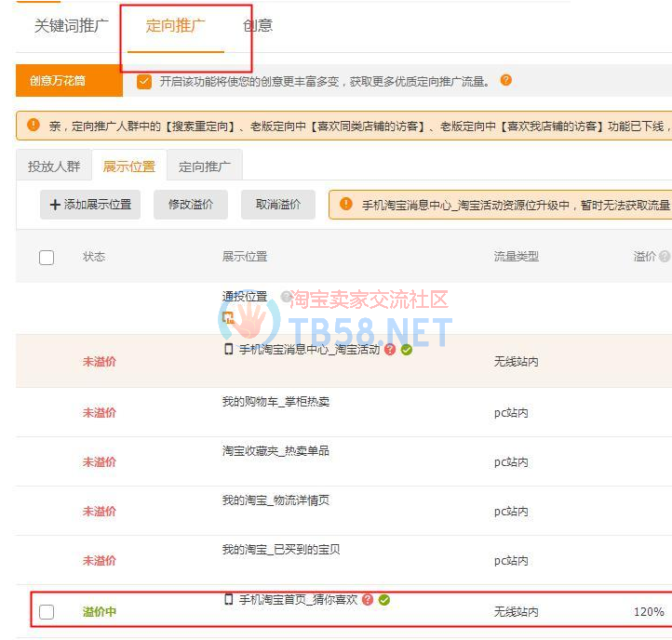672x640 pixels.
Task: Click green checkmark icon beside 手机淘宝首页_猜你喜欢
Action: pos(384,600)
